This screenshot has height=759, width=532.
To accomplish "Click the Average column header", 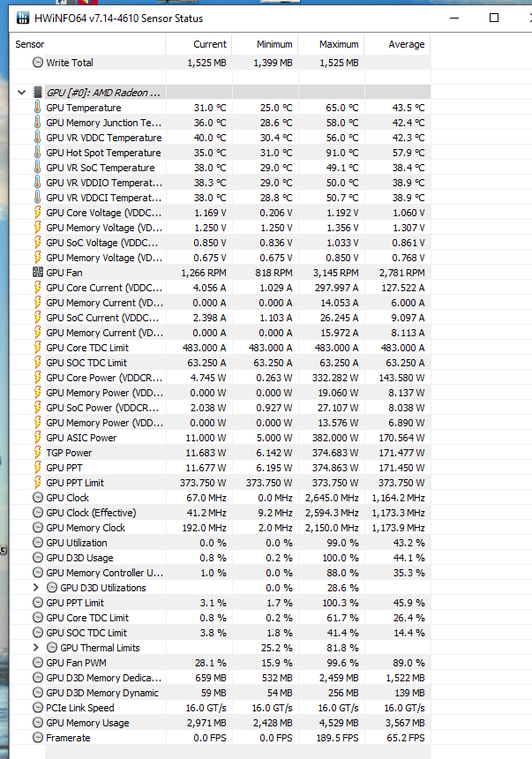I will [397, 44].
